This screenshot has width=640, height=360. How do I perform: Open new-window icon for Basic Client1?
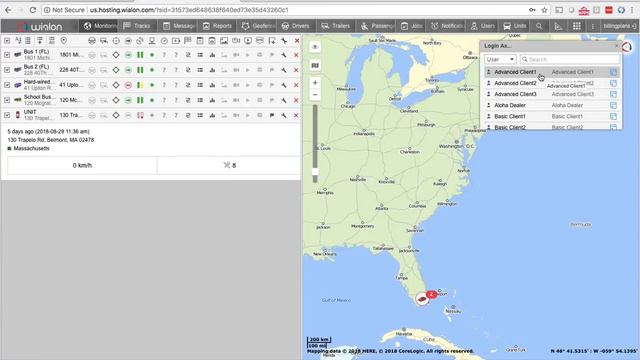tap(613, 116)
